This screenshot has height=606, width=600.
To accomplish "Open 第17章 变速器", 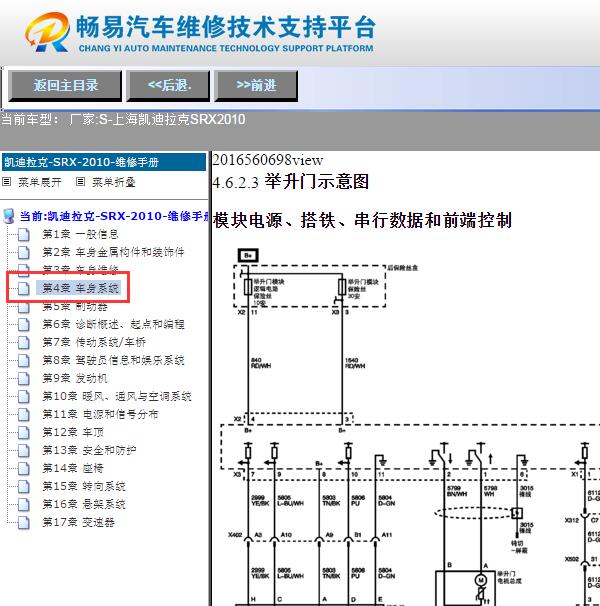I will [x=78, y=523].
